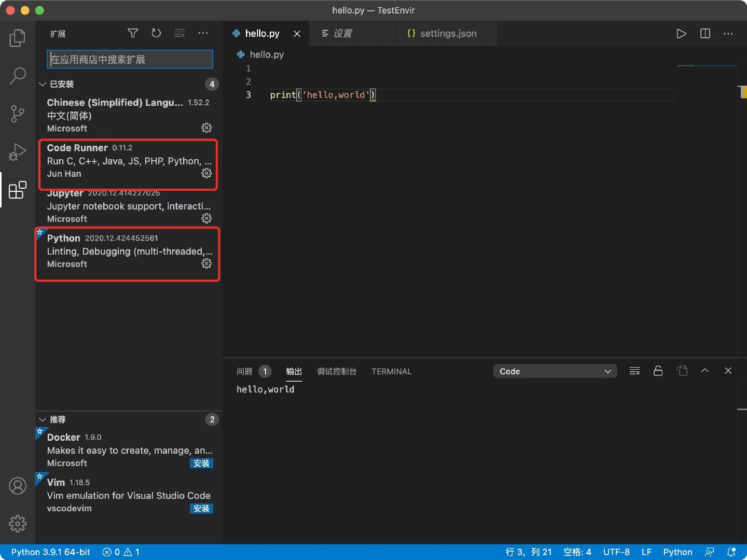Open the 输出 panel tab

[294, 371]
